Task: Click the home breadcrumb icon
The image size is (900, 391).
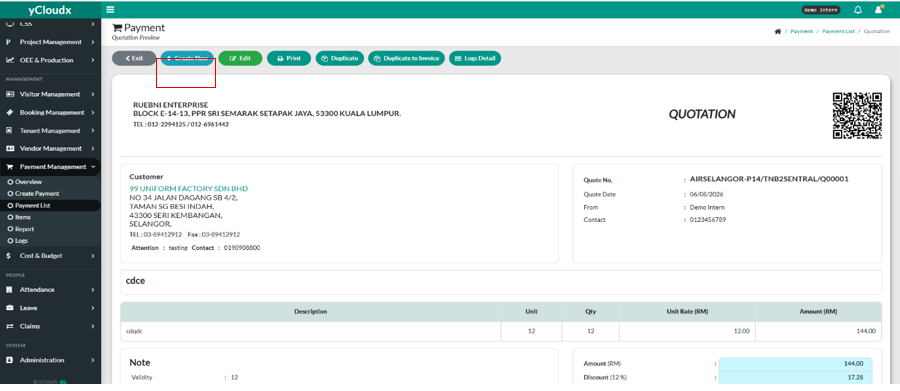Action: tap(778, 32)
